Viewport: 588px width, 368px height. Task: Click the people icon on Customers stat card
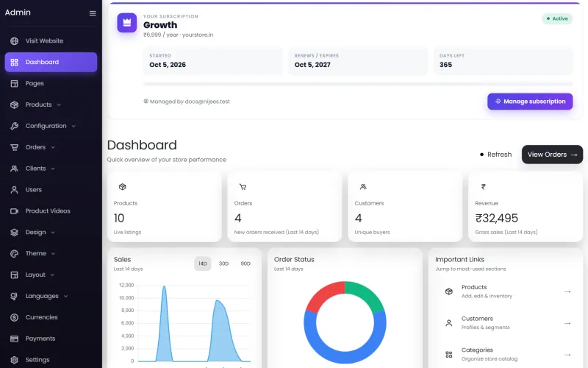point(363,187)
